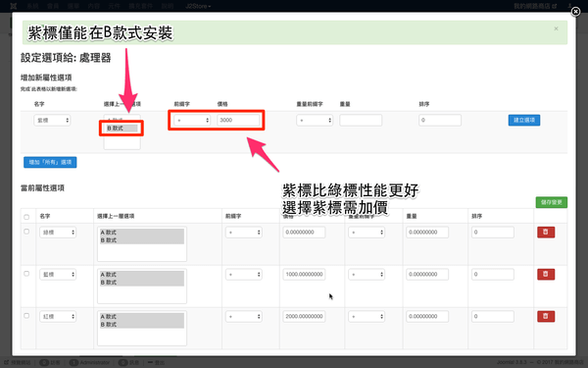The image size is (588, 368).
Task: Click the weight field in the 綠標 row
Action: (x=427, y=232)
